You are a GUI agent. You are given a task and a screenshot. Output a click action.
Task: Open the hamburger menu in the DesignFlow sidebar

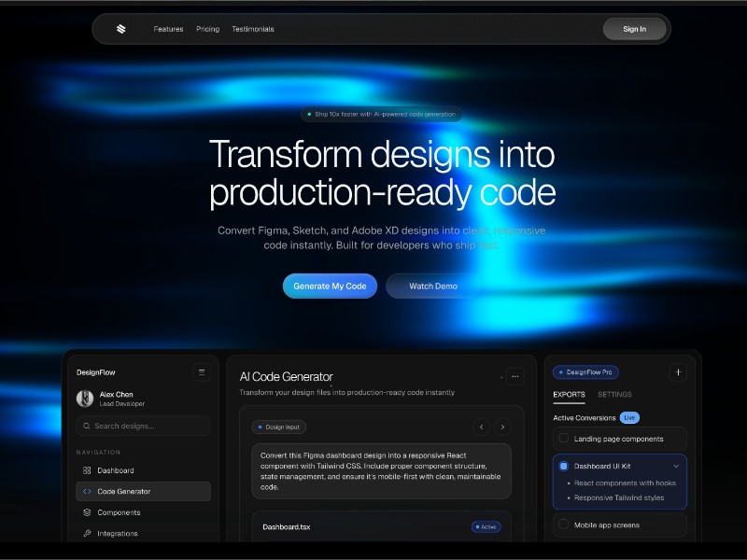[201, 372]
